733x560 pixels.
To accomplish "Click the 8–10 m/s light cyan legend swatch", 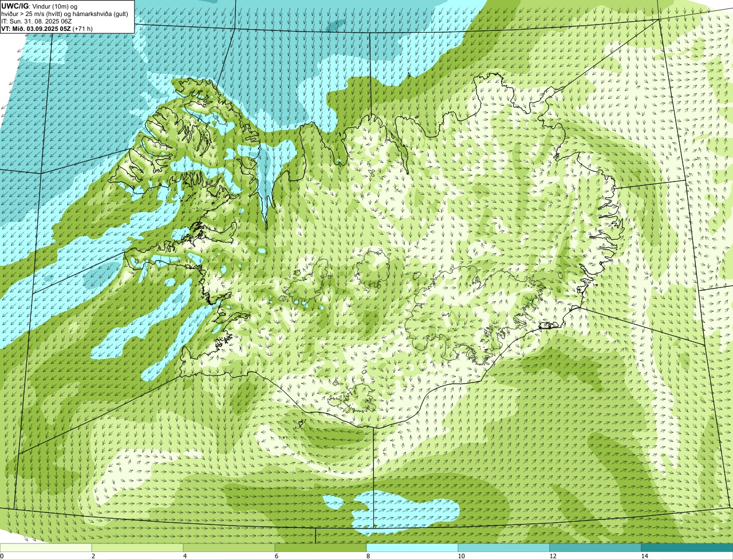I will [412, 547].
